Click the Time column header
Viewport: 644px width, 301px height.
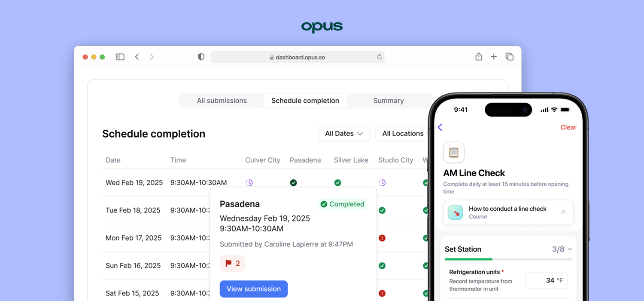click(178, 160)
